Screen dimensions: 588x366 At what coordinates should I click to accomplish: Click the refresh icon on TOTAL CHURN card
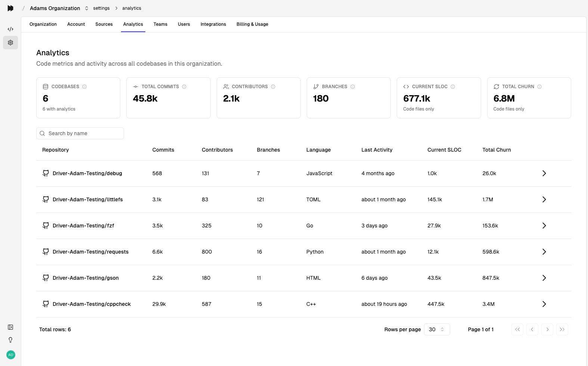pos(496,87)
